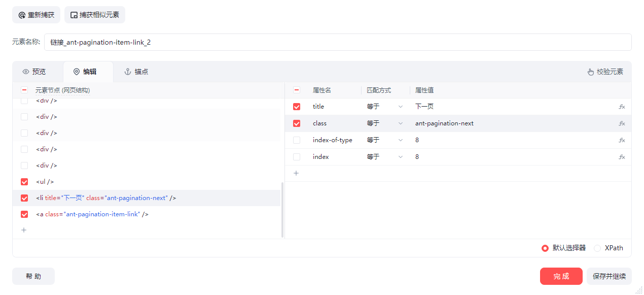Click the fx icon in title row

pos(622,107)
